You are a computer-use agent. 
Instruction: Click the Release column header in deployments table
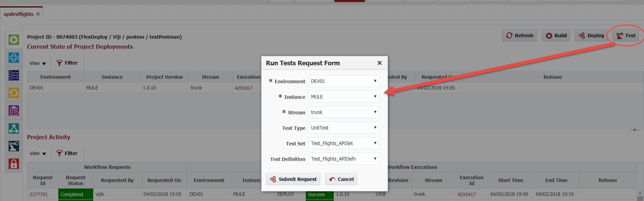[553, 77]
